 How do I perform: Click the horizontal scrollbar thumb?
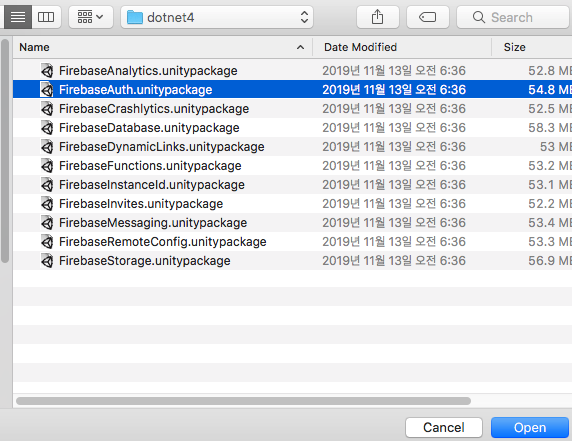243,401
